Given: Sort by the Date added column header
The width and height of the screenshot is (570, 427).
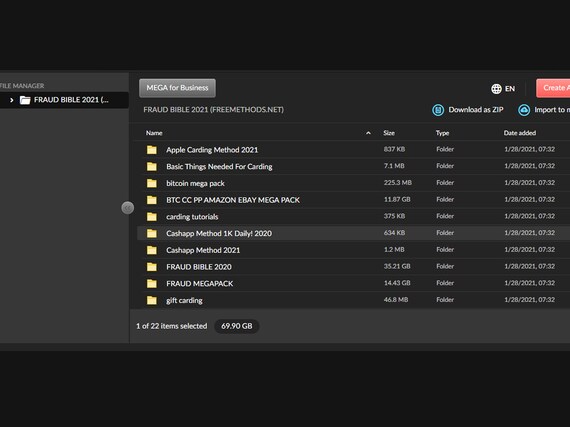Looking at the screenshot, I should pyautogui.click(x=520, y=133).
